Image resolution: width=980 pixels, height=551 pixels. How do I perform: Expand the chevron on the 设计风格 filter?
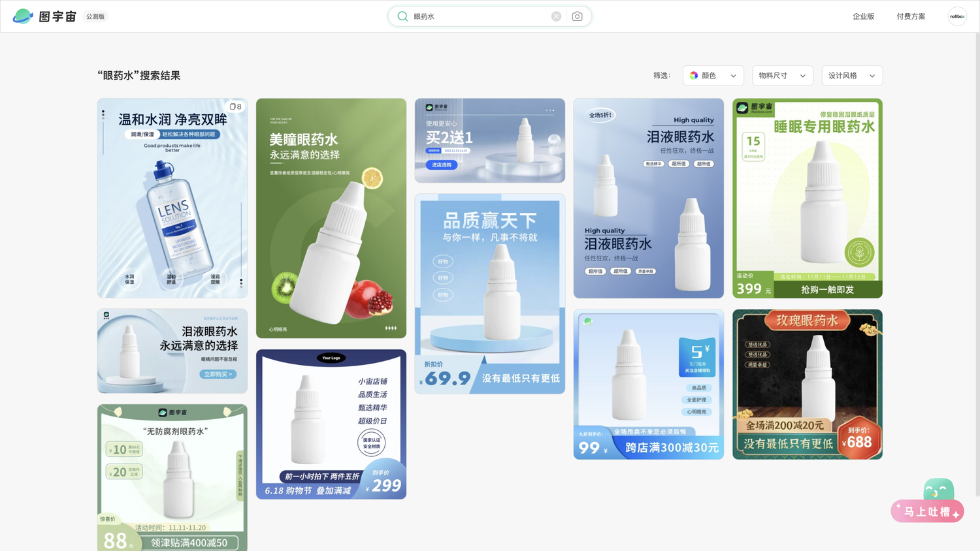click(872, 76)
